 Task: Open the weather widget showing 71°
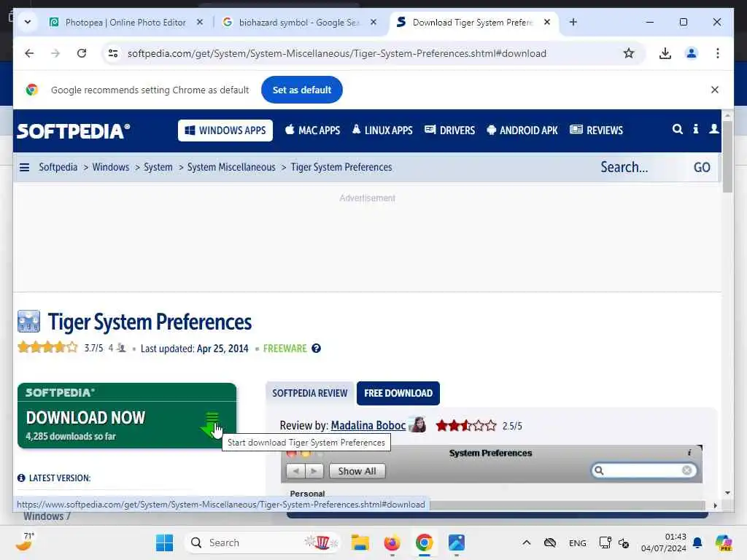tap(25, 542)
